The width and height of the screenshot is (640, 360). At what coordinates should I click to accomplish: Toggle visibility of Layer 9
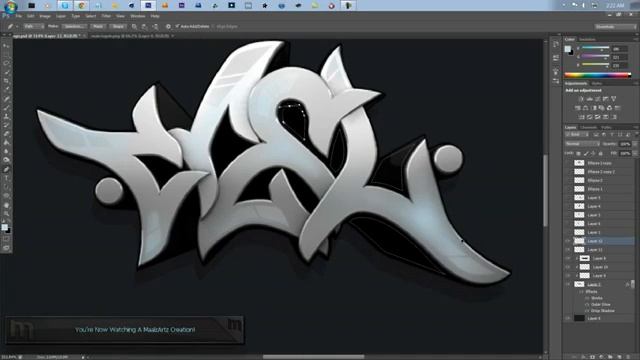[568, 276]
